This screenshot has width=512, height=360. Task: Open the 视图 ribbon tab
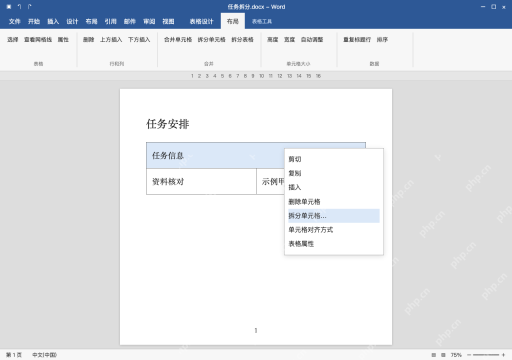pos(168,21)
